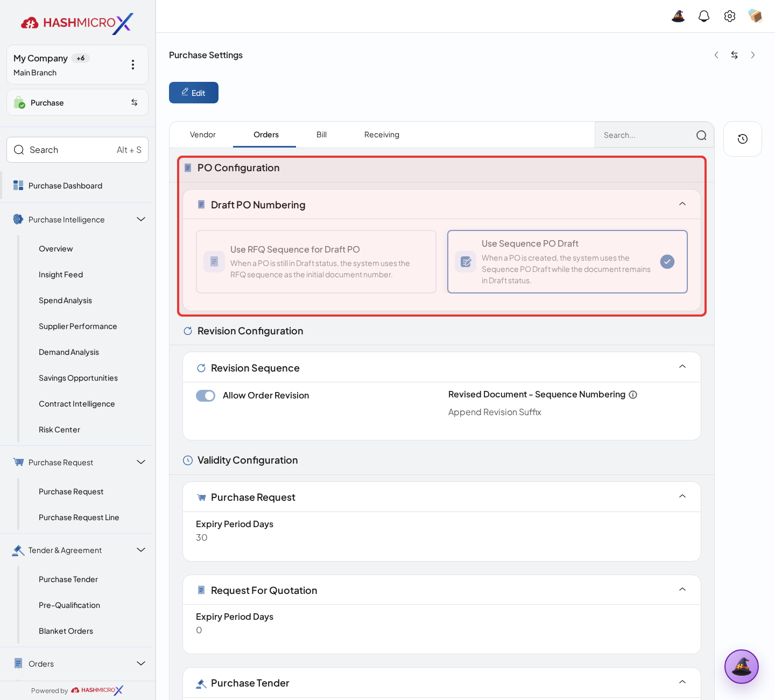The height and width of the screenshot is (700, 775).
Task: Click the Edit button
Action: coord(194,93)
